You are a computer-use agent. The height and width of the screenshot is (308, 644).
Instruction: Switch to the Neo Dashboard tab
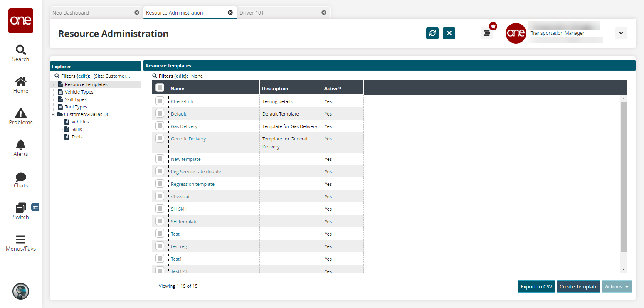coord(71,13)
